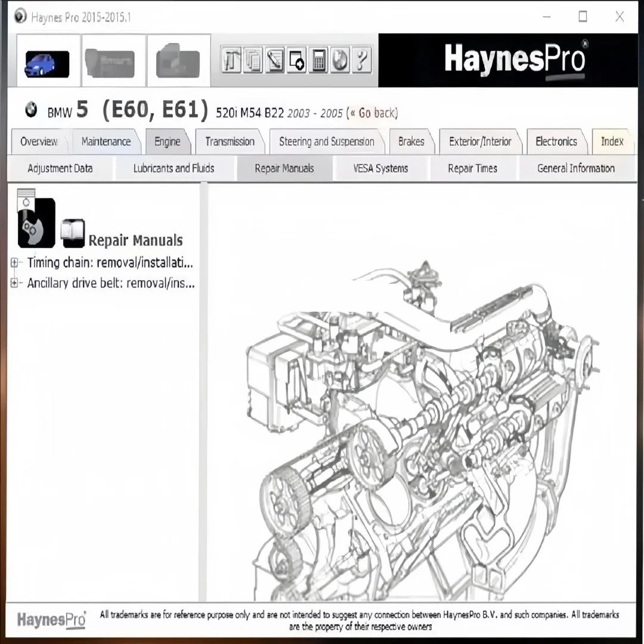
Task: Click the vertical splitter between panels
Action: point(203,392)
